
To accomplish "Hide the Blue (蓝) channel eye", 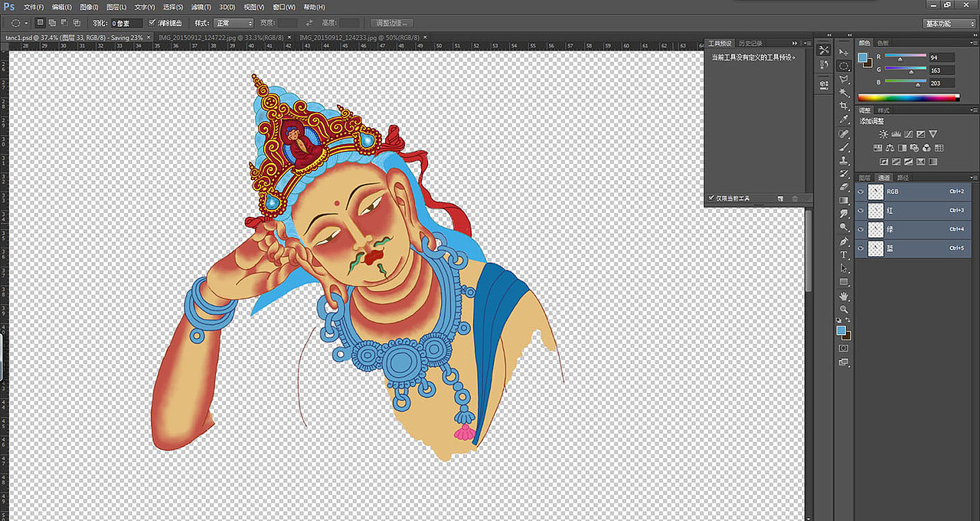I will pos(861,248).
